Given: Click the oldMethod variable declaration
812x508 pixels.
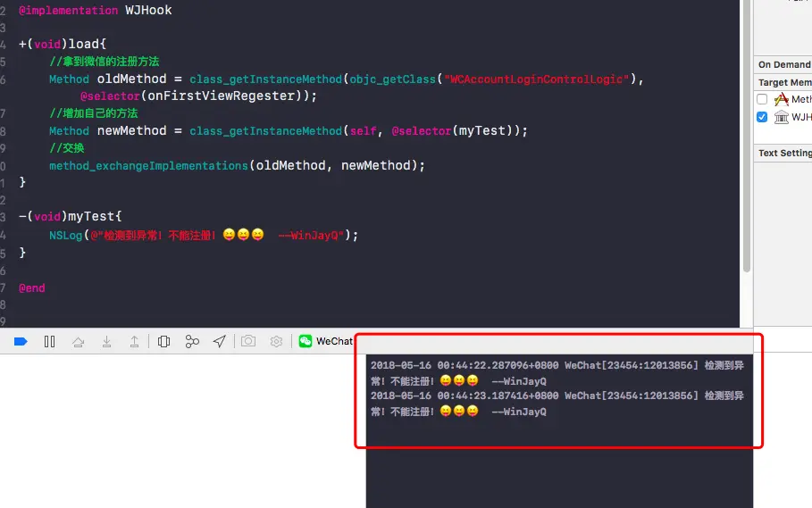Looking at the screenshot, I should (x=131, y=79).
